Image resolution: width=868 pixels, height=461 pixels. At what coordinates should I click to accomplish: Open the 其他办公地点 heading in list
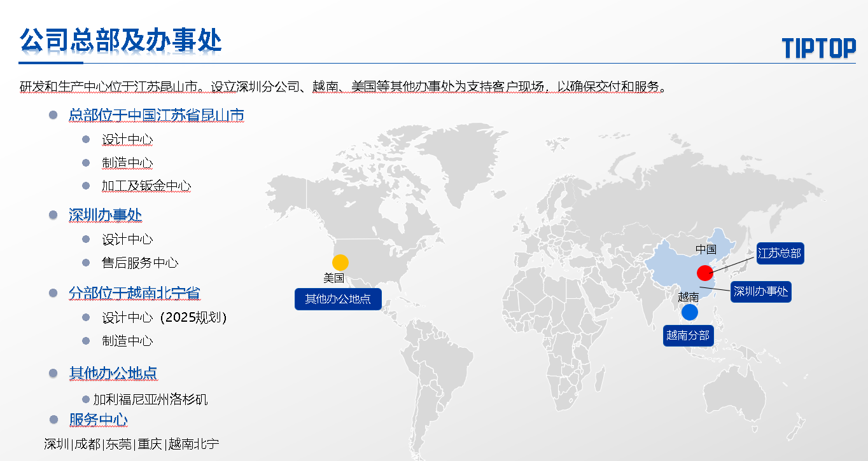(113, 373)
